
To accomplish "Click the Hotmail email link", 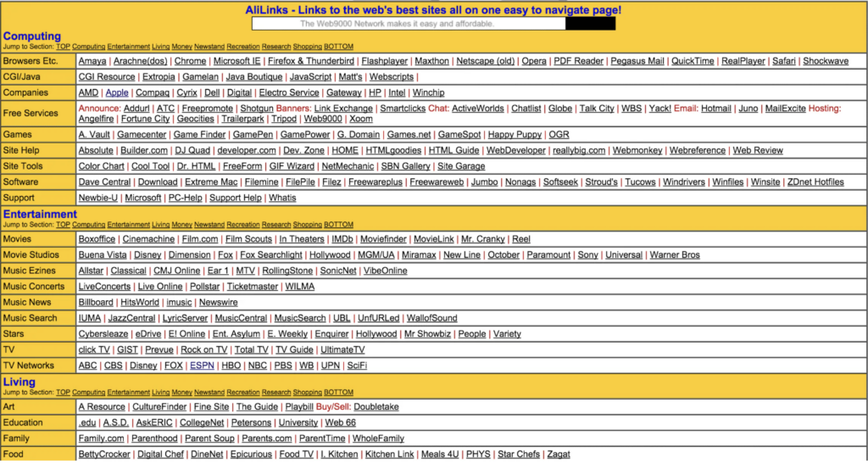I will (715, 109).
